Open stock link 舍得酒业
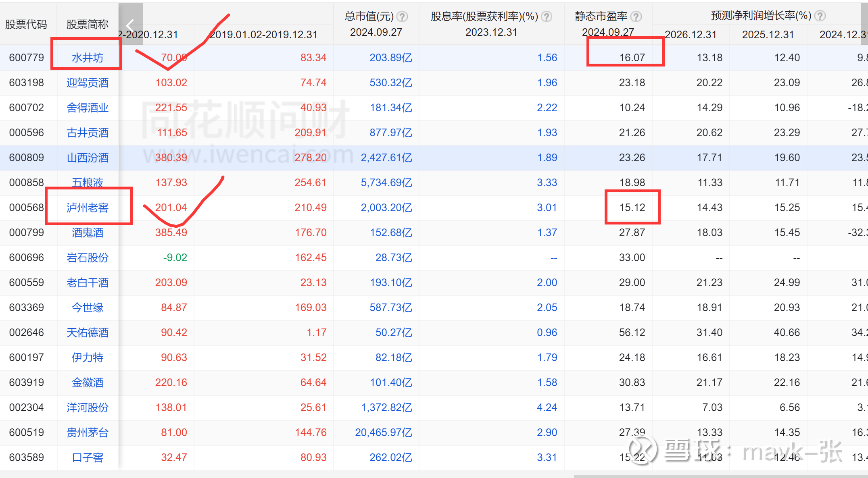868x478 pixels. 88,108
